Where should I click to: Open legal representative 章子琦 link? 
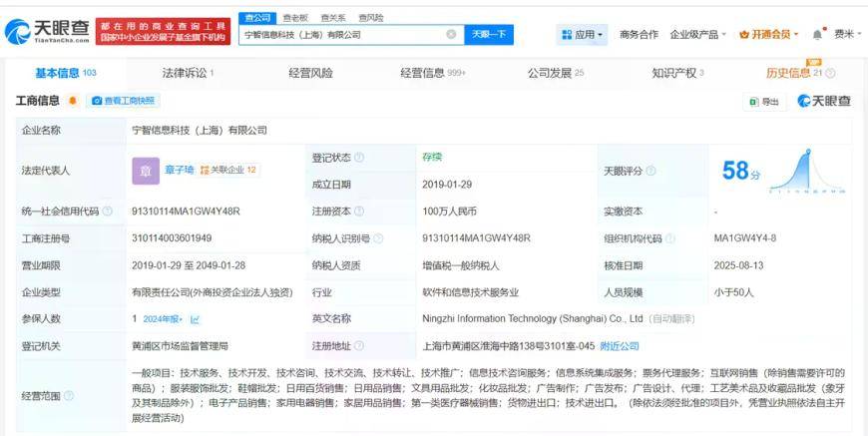[180, 170]
